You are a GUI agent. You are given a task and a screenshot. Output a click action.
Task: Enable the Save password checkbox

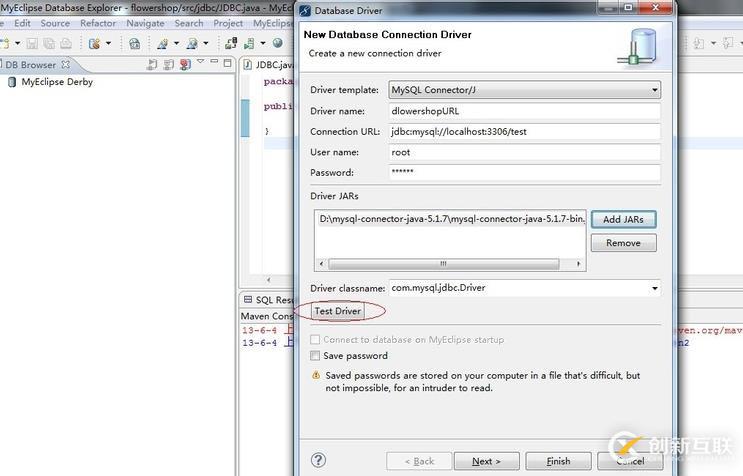point(315,356)
